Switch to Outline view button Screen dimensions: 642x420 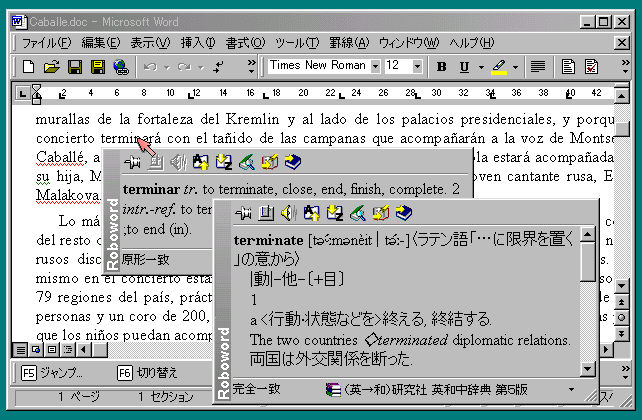click(68, 350)
